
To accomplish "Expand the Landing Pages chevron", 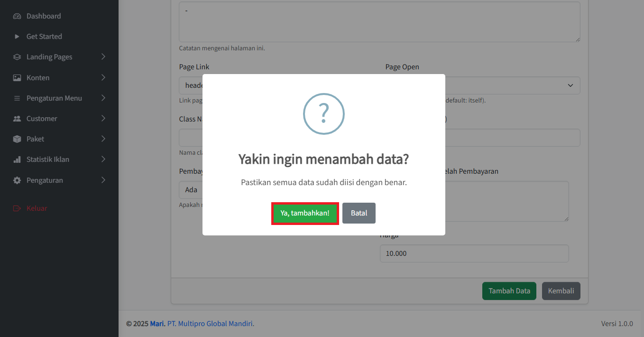I will click(x=103, y=57).
